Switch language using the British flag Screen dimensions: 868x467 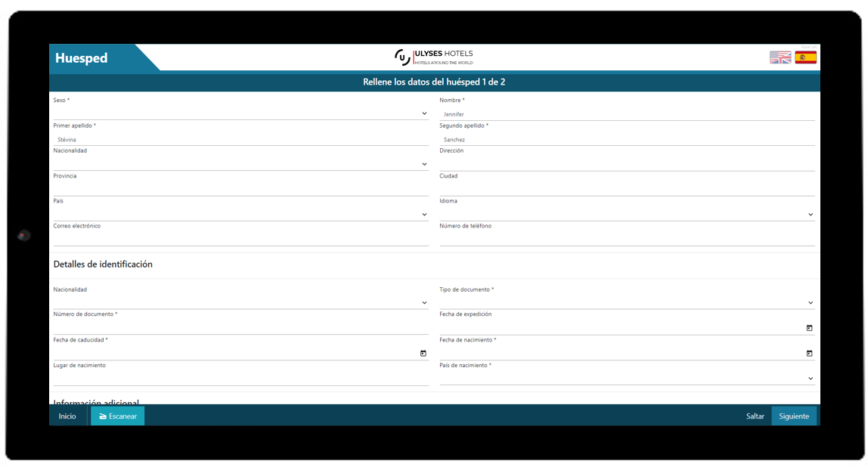[780, 57]
